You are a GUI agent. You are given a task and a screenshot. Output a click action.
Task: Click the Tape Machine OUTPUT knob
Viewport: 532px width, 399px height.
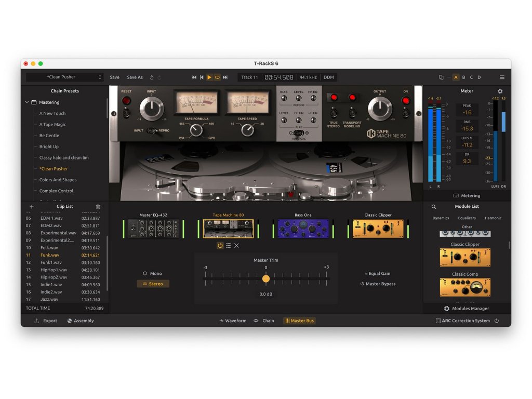(380, 109)
